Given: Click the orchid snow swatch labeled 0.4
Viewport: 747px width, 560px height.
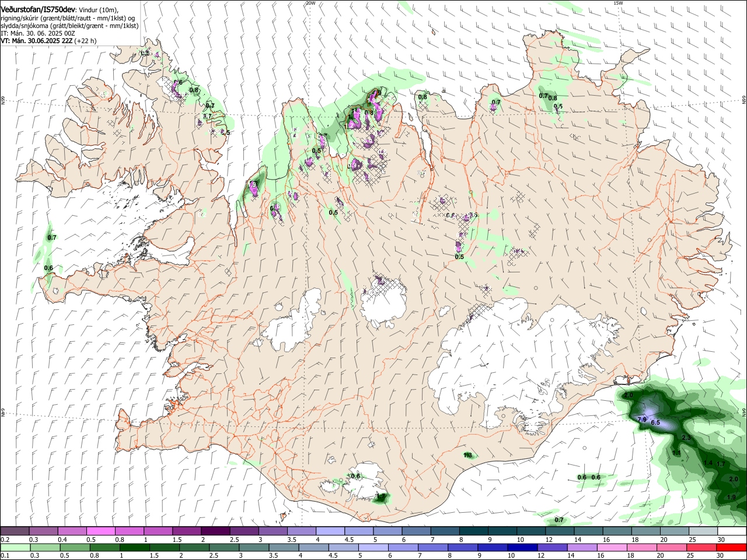Looking at the screenshot, I should 72,531.
